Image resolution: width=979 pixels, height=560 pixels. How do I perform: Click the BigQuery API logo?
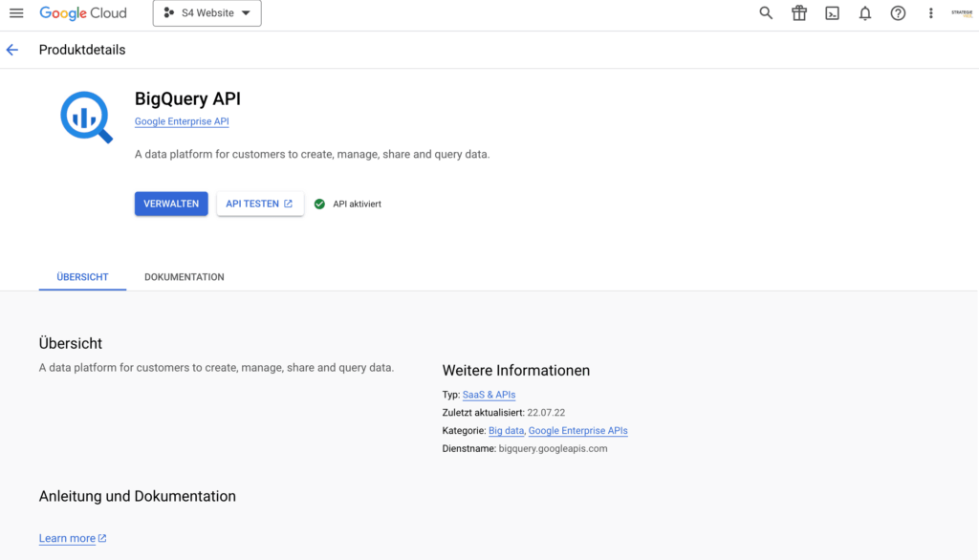(87, 118)
